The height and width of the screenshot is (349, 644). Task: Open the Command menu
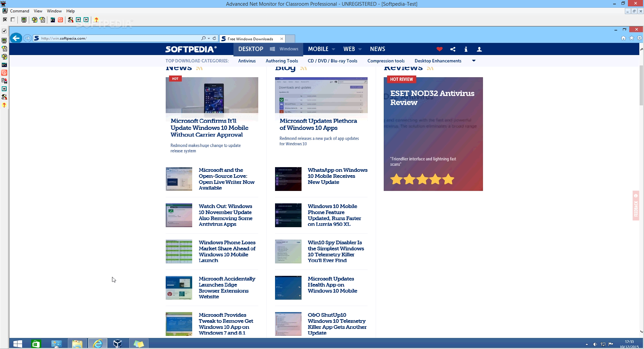[x=19, y=11]
